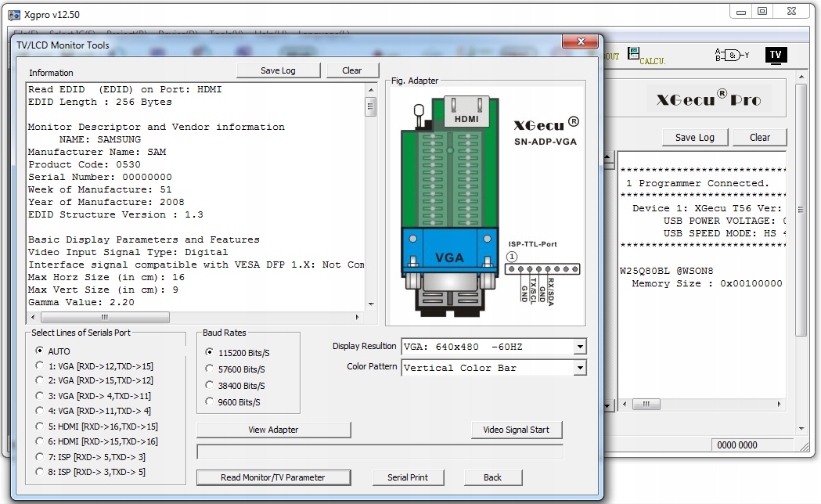Select the AUTO serial port option
Image resolution: width=821 pixels, height=504 pixels.
coord(40,351)
